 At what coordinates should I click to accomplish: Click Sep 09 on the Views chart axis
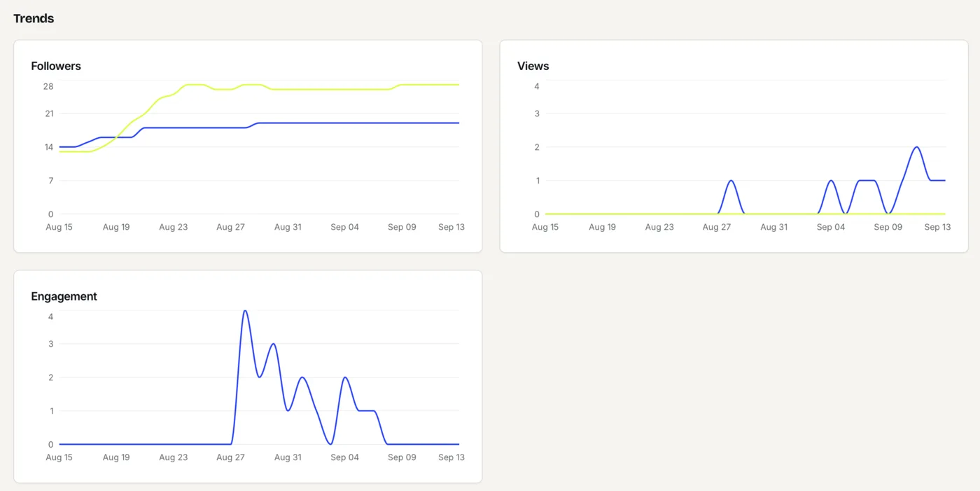888,227
